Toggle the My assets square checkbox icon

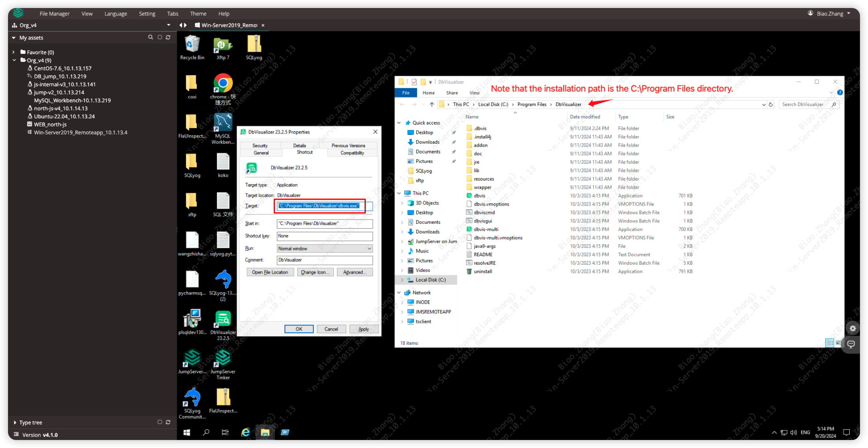[160, 37]
